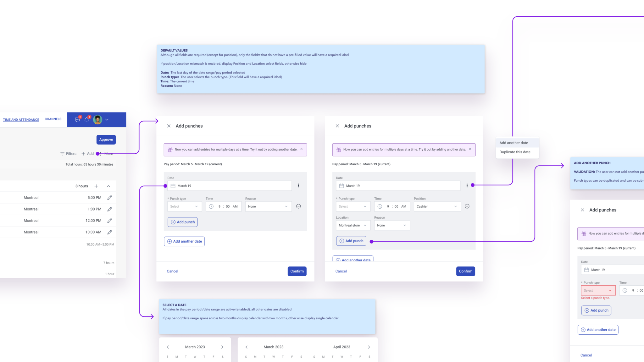Click the three-dot menu icon on date row
644x362 pixels.
tap(298, 185)
